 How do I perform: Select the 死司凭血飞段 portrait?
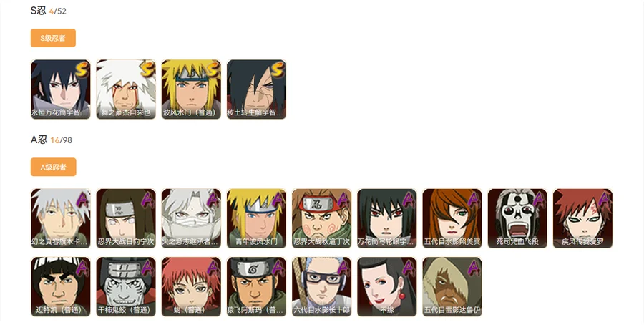(x=518, y=218)
